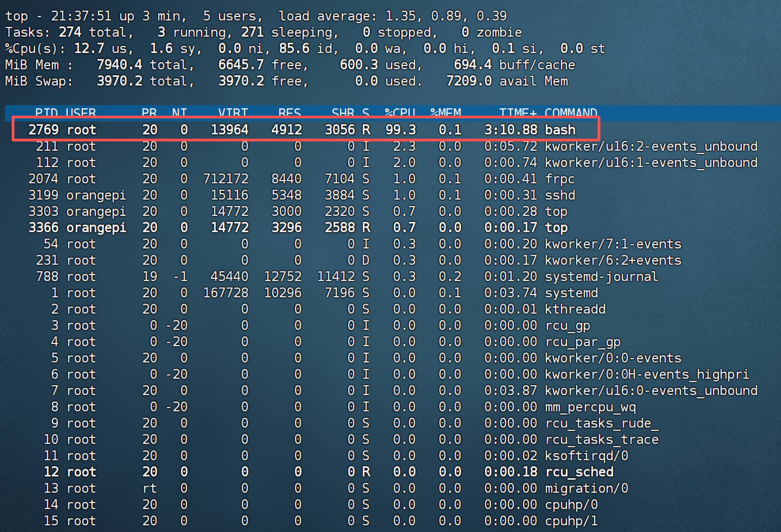Image resolution: width=781 pixels, height=532 pixels.
Task: Click the sshd process command
Action: click(560, 195)
